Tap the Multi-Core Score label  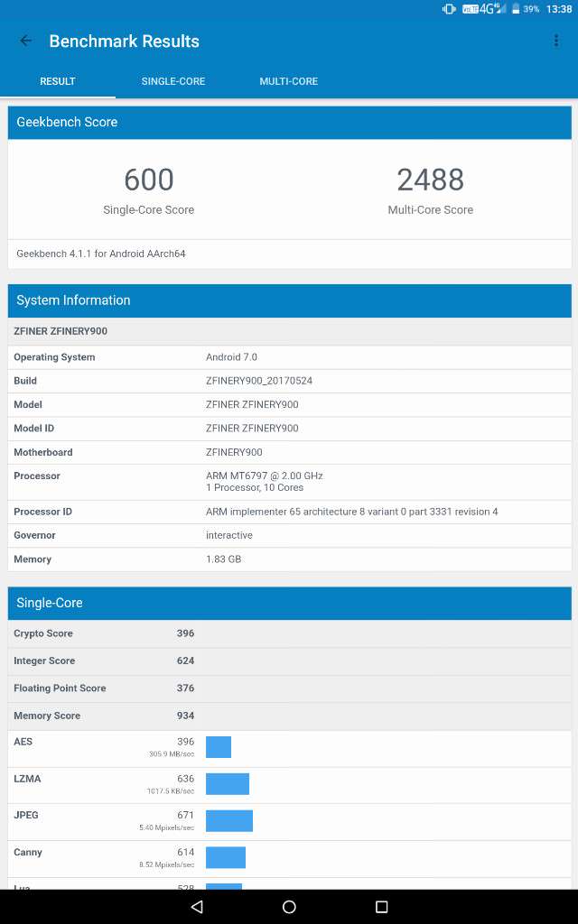click(431, 209)
